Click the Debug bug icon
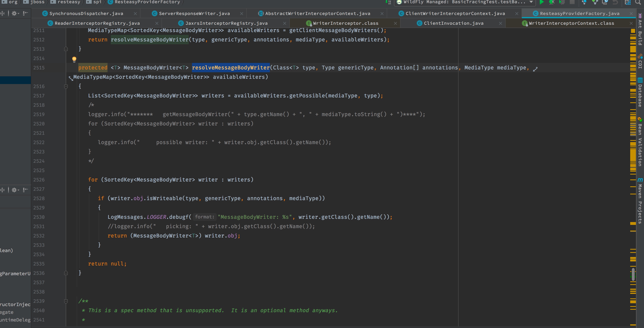Viewport: 644px width, 328px height. [x=551, y=2]
